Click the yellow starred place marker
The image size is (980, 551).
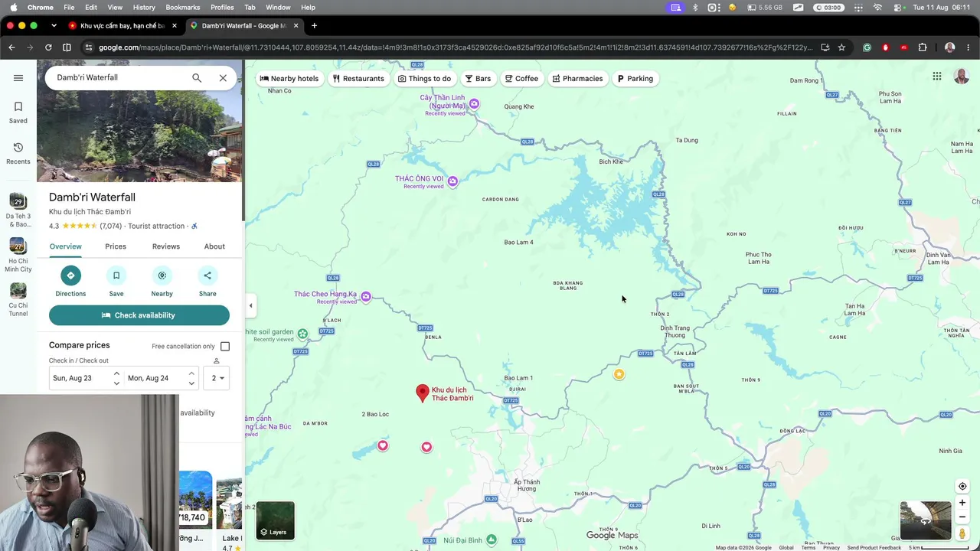[x=619, y=374]
